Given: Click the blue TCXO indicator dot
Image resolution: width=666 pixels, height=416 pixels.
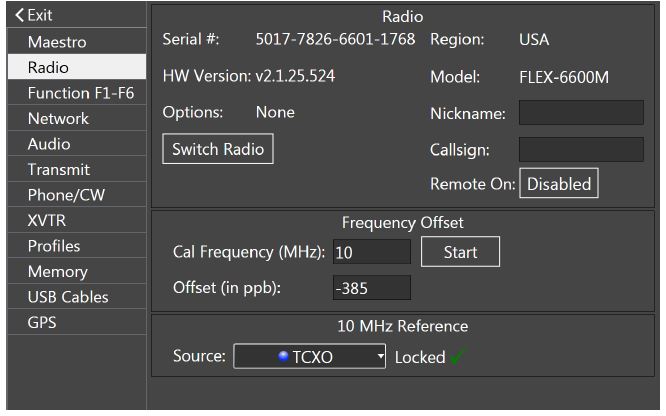Looking at the screenshot, I should click(283, 356).
